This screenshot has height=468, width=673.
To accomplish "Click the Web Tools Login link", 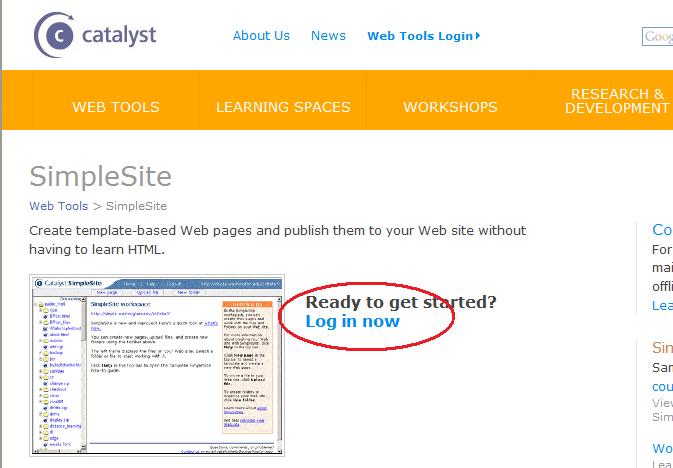I will (424, 36).
